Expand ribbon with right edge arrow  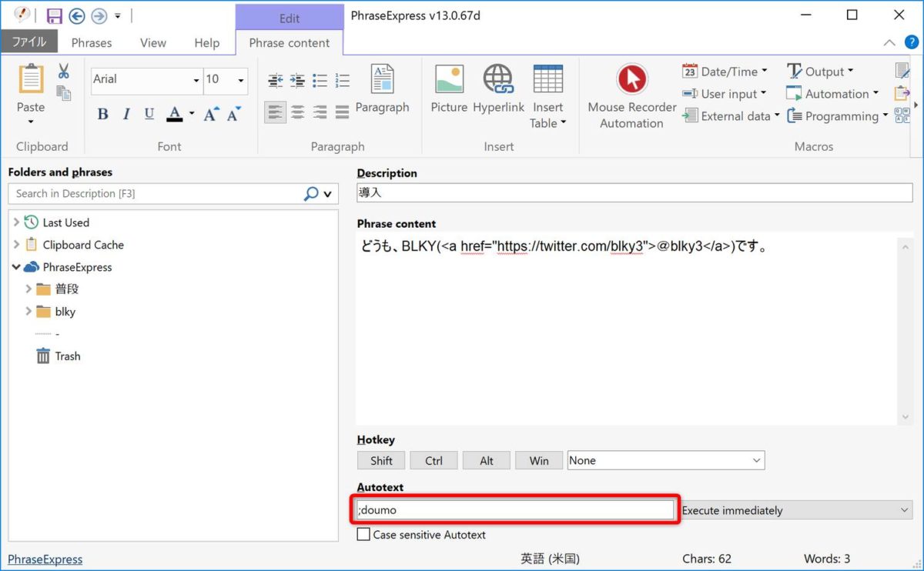[916, 105]
